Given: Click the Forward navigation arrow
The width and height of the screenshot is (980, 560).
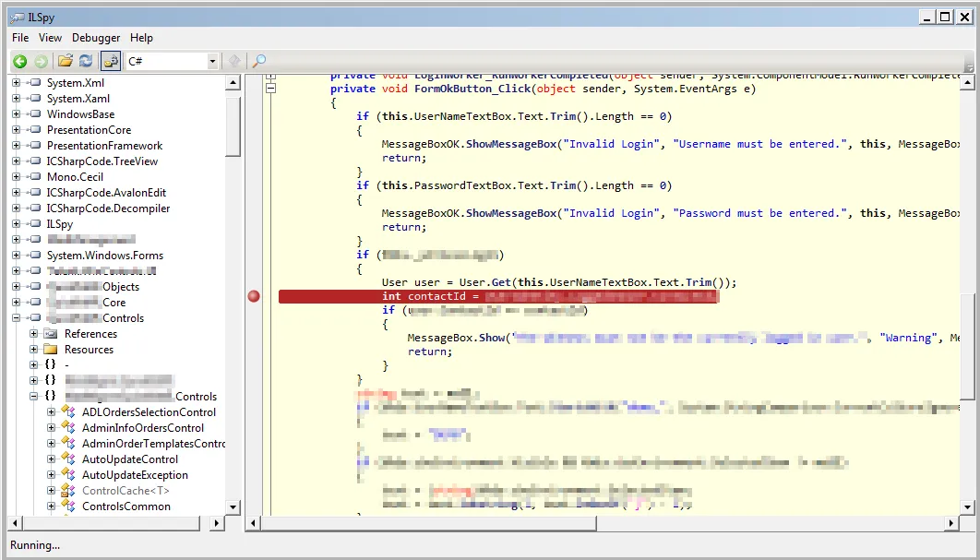Looking at the screenshot, I should (x=41, y=61).
